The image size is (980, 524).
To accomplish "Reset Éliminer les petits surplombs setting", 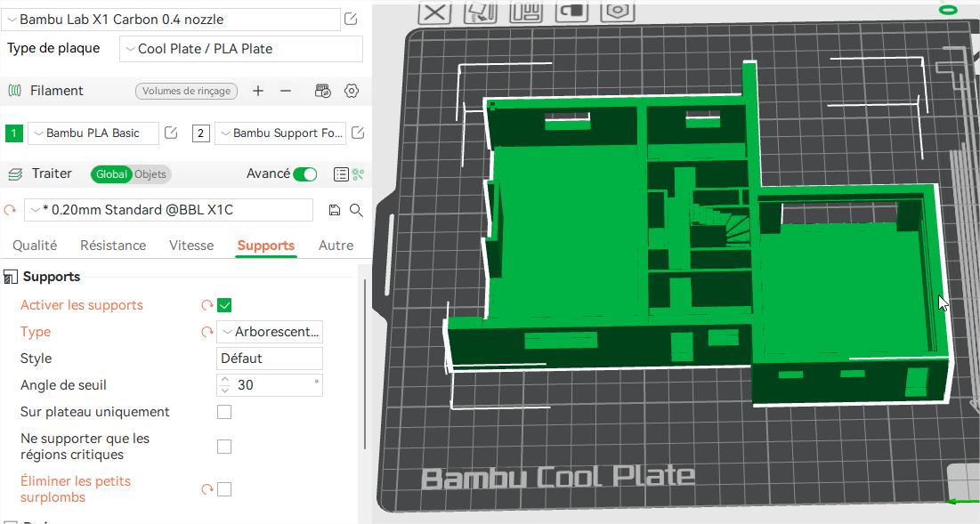I will (x=207, y=489).
